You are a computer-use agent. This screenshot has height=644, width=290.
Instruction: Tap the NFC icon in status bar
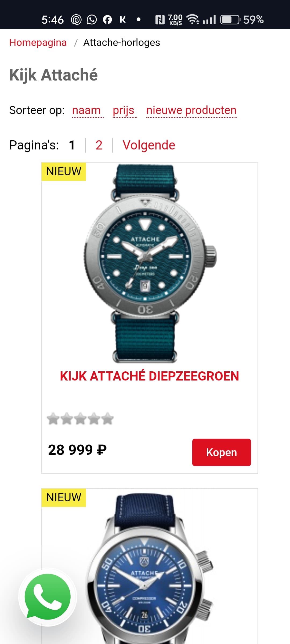[x=160, y=20]
